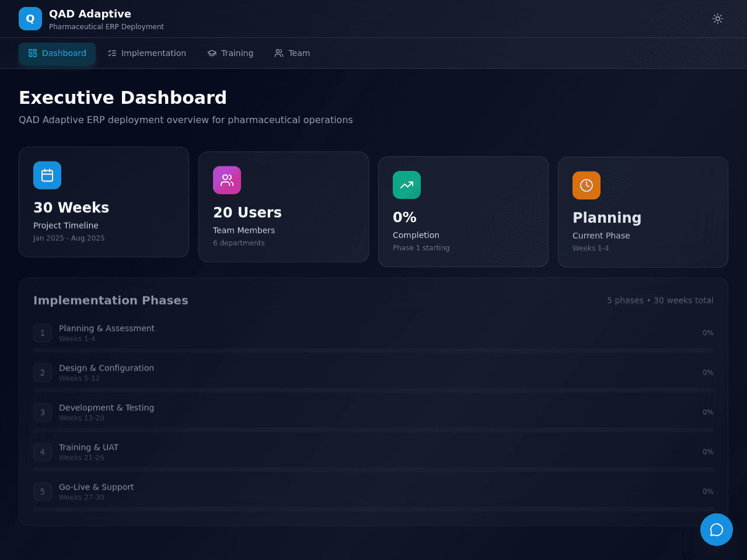747x560 pixels.
Task: Click "Weeks 27-30" under Go-Live & Support
Action: point(82,498)
